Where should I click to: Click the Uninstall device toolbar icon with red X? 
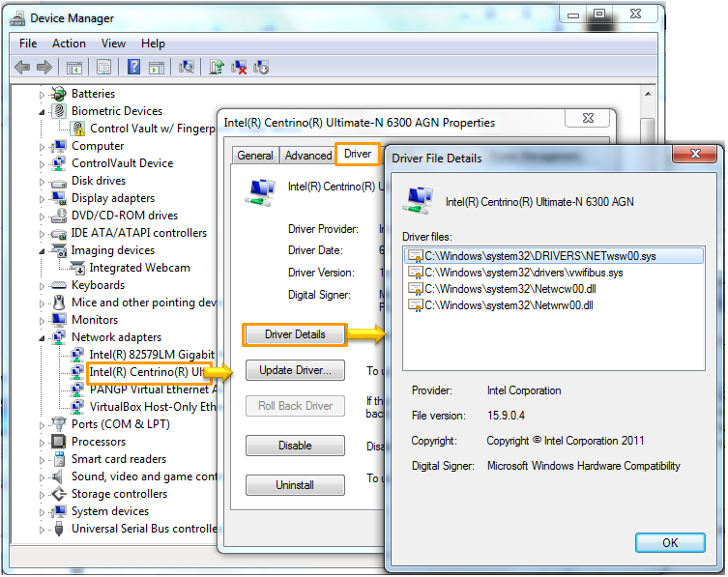point(239,67)
